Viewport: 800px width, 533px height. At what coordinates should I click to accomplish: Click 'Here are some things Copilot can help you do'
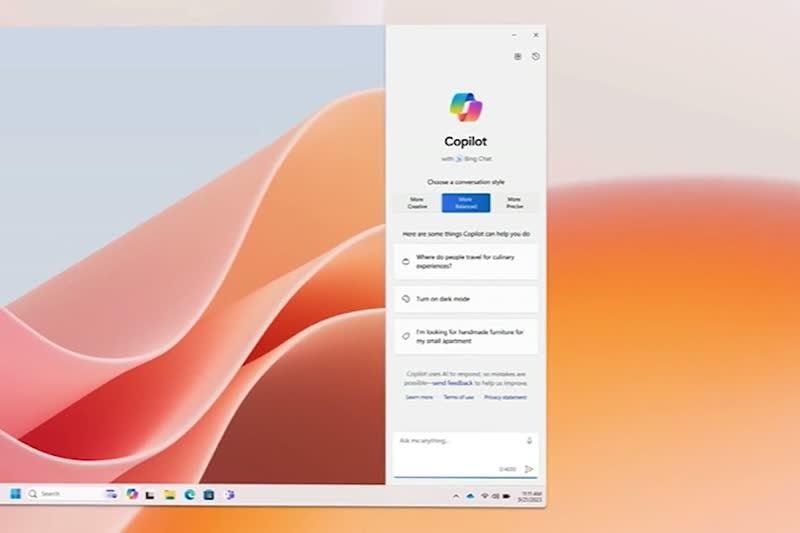tap(466, 234)
